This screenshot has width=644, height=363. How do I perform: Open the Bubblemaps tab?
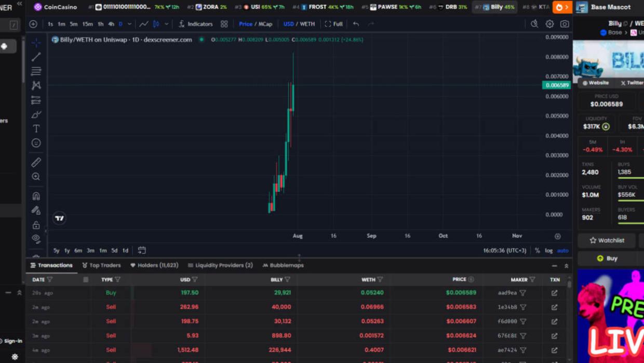(x=283, y=265)
